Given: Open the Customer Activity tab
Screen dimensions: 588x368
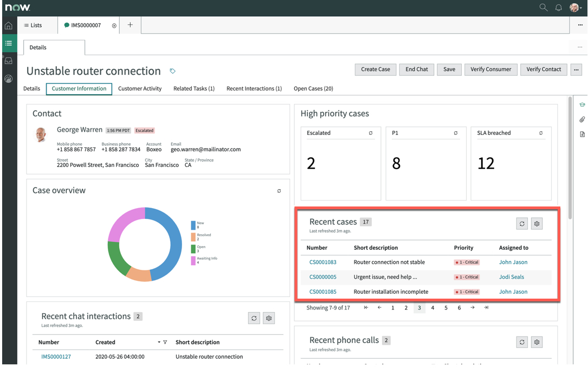Looking at the screenshot, I should (139, 88).
